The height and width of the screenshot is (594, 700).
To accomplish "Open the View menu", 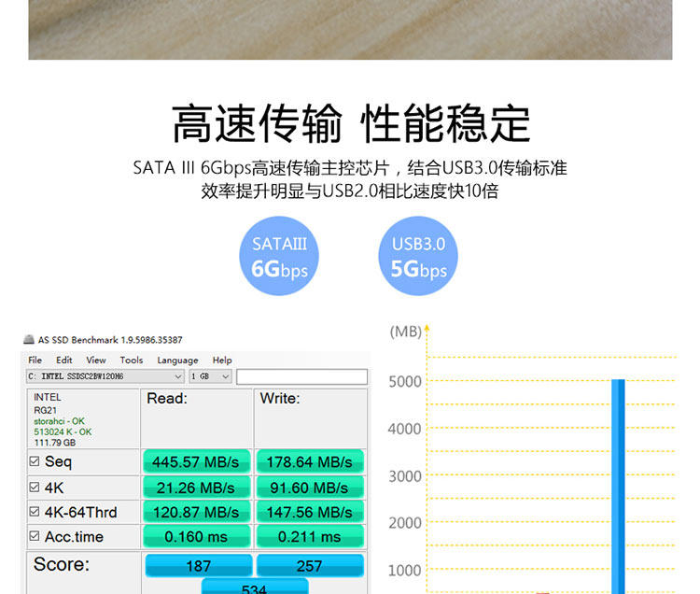I will 96,360.
